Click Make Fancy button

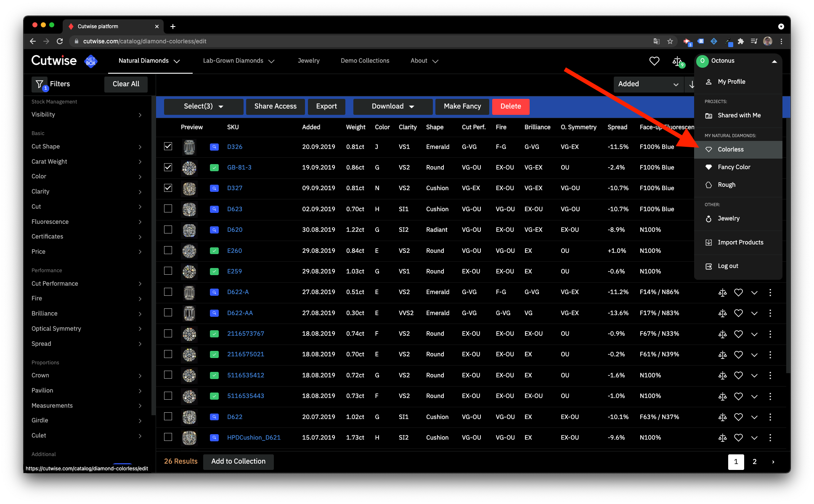pyautogui.click(x=462, y=106)
